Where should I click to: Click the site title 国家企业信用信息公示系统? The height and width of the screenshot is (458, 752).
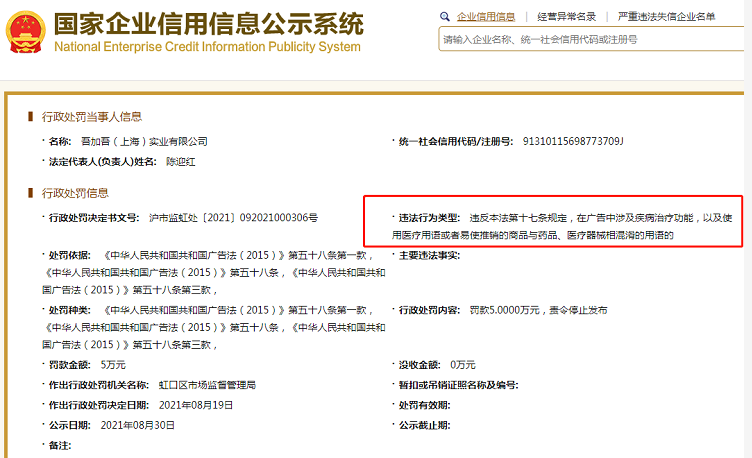209,23
